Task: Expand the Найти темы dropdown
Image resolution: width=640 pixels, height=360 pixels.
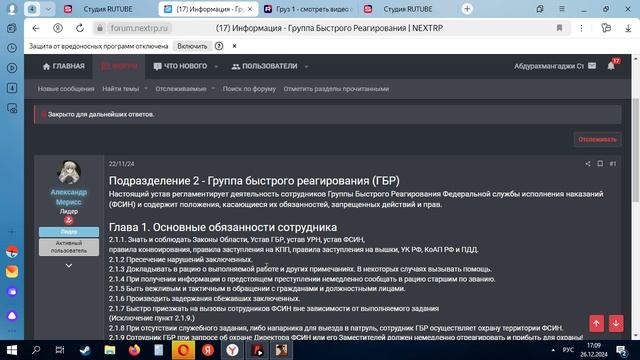Action: [x=146, y=89]
